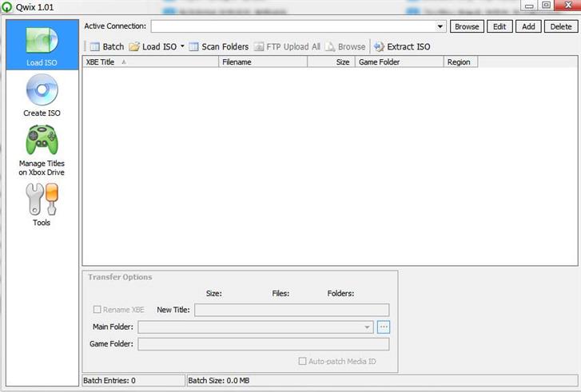The height and width of the screenshot is (392, 581).
Task: Sort by the Game Folder column header
Action: [400, 61]
